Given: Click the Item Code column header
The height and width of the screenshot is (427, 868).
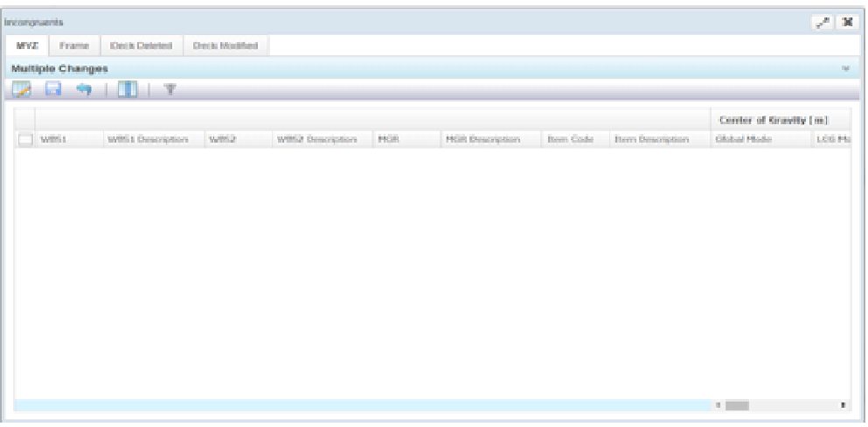Looking at the screenshot, I should point(575,140).
